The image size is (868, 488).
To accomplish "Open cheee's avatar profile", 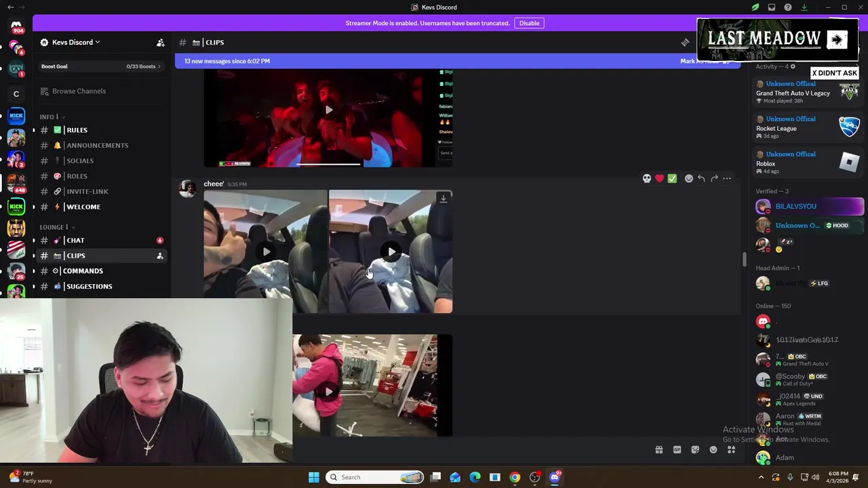I will pos(187,188).
